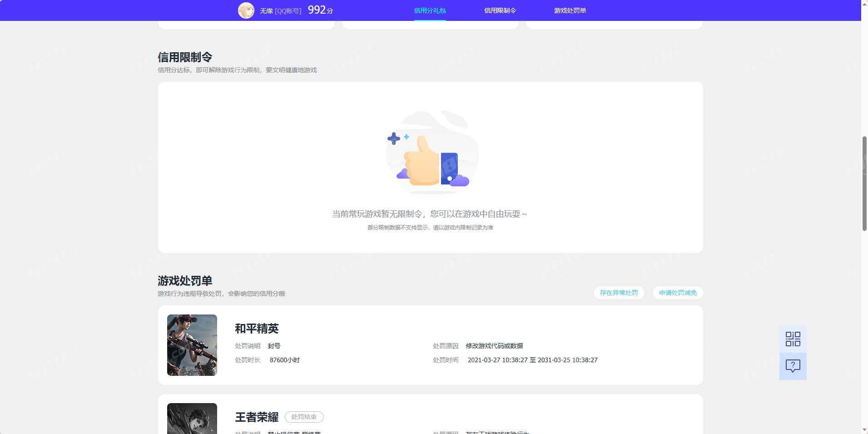Click the 王者荣耀 game title

click(x=257, y=417)
